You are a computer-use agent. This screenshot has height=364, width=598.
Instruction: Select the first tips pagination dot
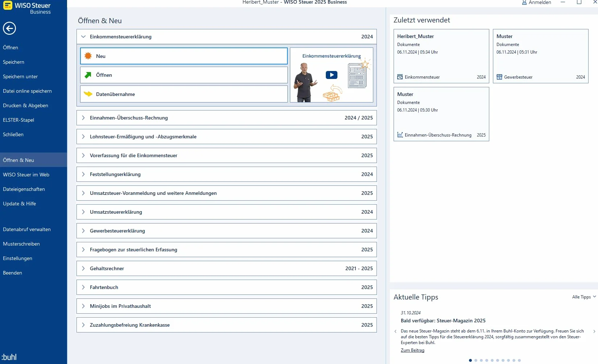pos(470,360)
